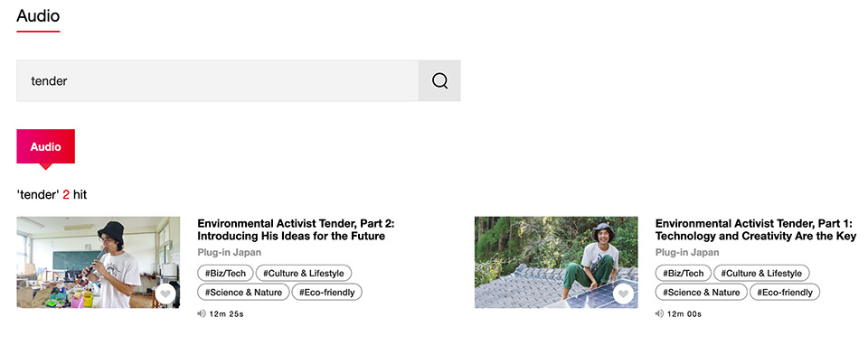Click the Audio page heading

click(x=38, y=15)
